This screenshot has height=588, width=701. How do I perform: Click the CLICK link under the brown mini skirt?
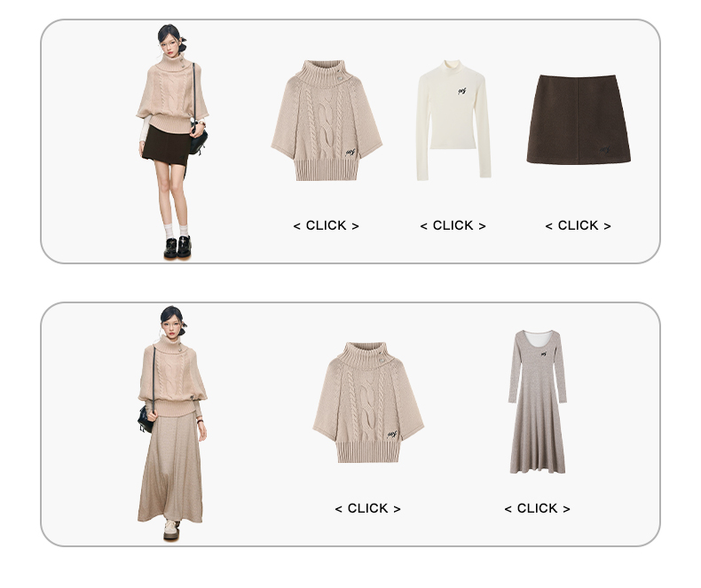[578, 225]
